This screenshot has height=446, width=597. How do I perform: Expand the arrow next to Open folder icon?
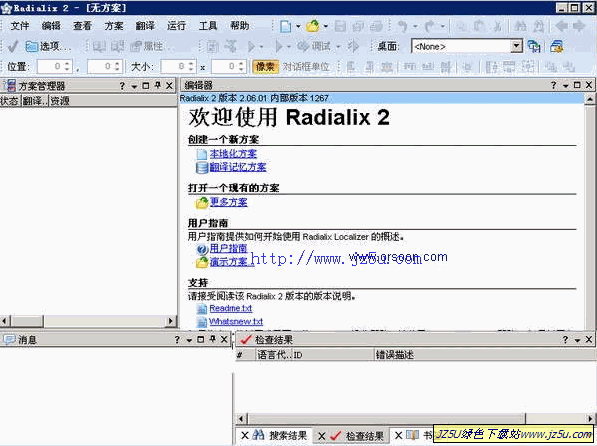coord(326,26)
